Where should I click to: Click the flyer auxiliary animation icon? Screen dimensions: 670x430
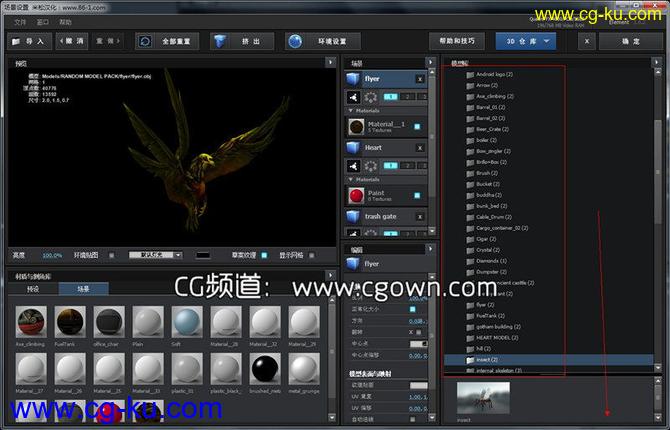(353, 97)
